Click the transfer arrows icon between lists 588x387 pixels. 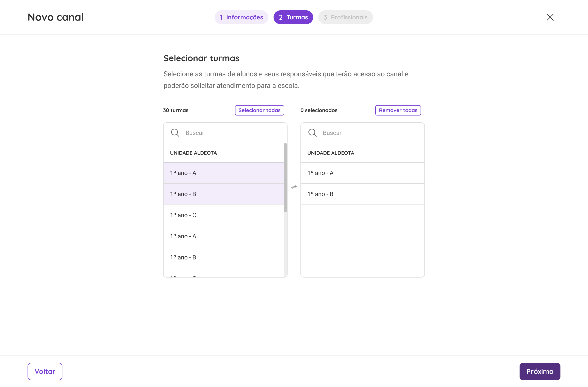click(294, 187)
